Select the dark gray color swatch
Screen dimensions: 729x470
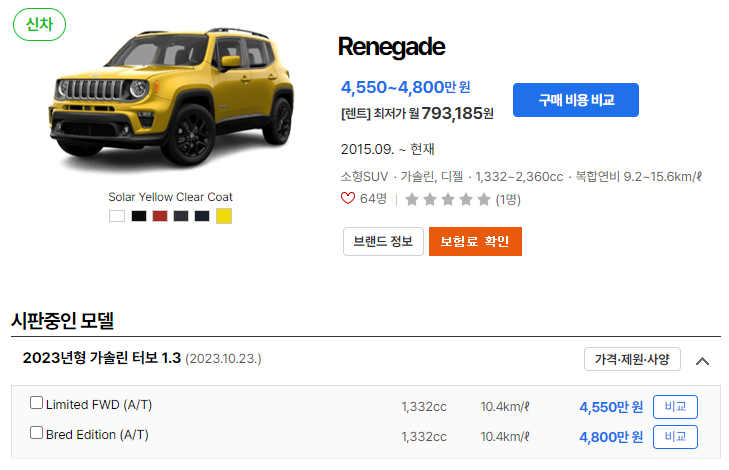pos(181,216)
